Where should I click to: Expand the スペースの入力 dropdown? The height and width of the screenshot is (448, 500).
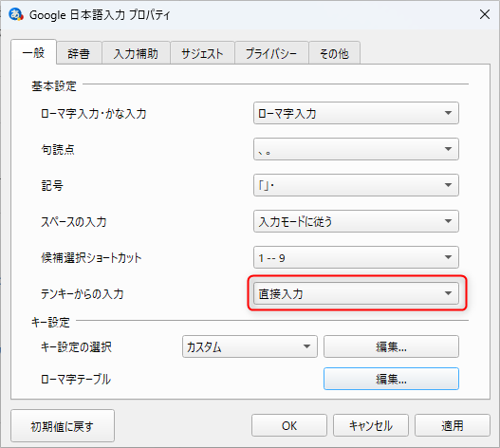tap(356, 221)
